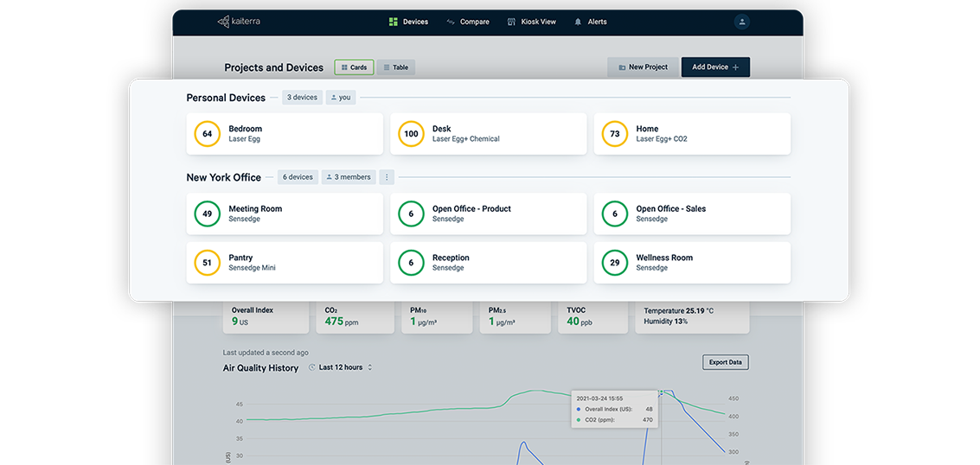Click the Devices grid icon
Screen dimensions: 980x465
(x=394, y=22)
